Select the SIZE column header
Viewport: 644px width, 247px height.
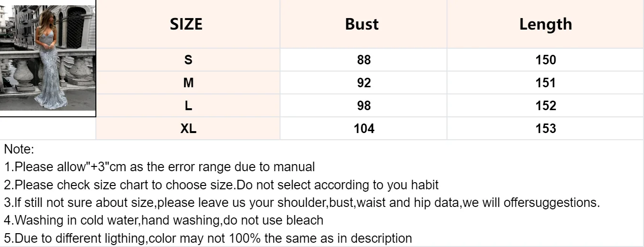click(188, 24)
